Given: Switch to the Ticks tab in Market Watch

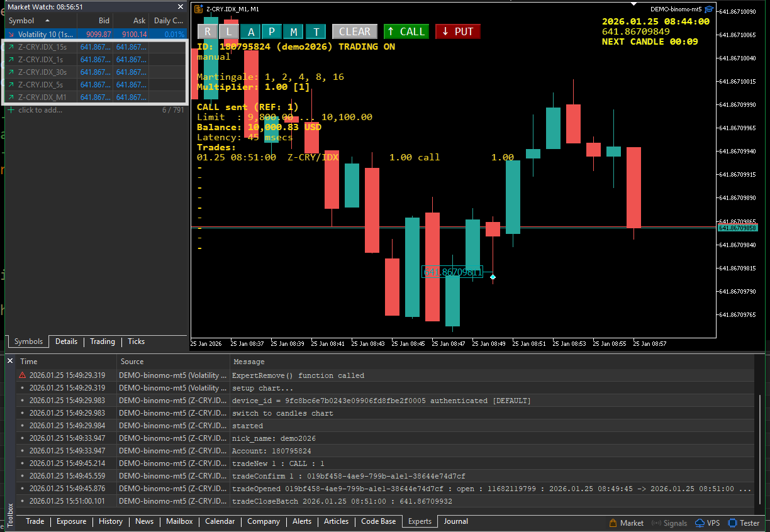Looking at the screenshot, I should coord(137,341).
